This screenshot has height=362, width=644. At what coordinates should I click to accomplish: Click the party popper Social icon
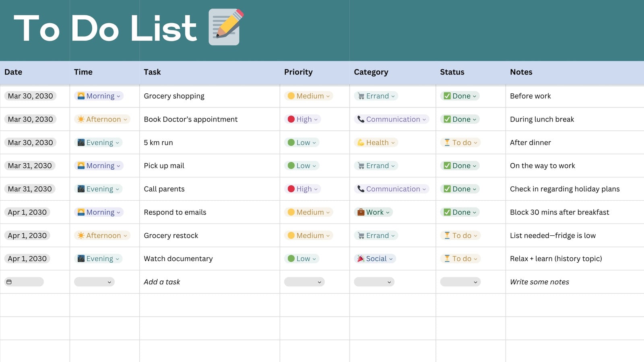361,259
